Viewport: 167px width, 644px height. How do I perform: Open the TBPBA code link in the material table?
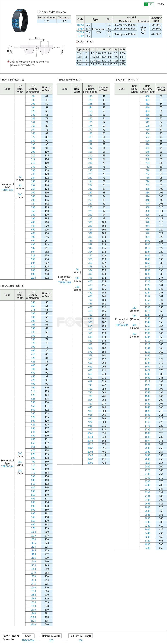(80, 29)
